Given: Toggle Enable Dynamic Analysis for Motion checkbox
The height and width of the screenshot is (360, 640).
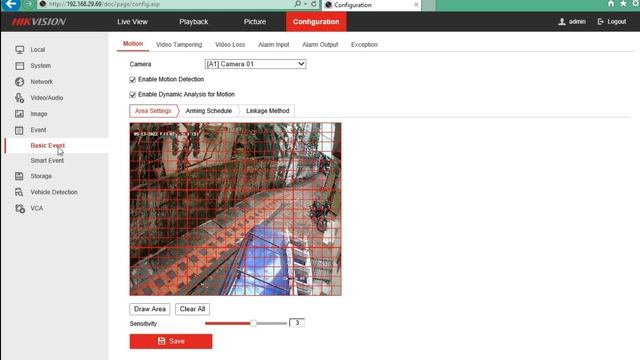Looking at the screenshot, I should pyautogui.click(x=133, y=95).
